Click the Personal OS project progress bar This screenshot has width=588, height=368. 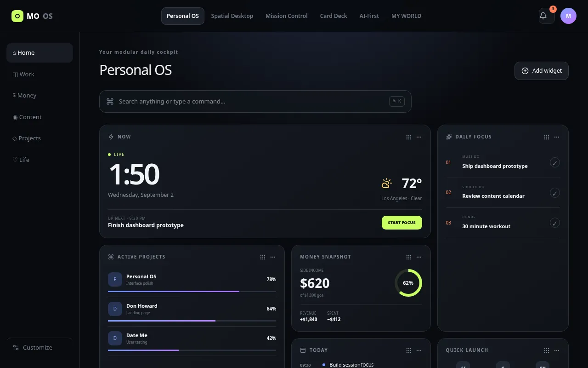[x=192, y=291]
